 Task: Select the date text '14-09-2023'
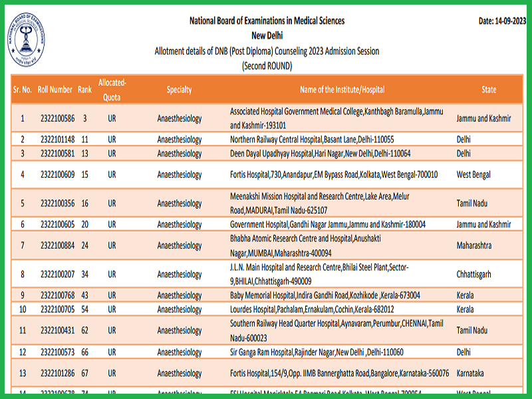tap(511, 21)
